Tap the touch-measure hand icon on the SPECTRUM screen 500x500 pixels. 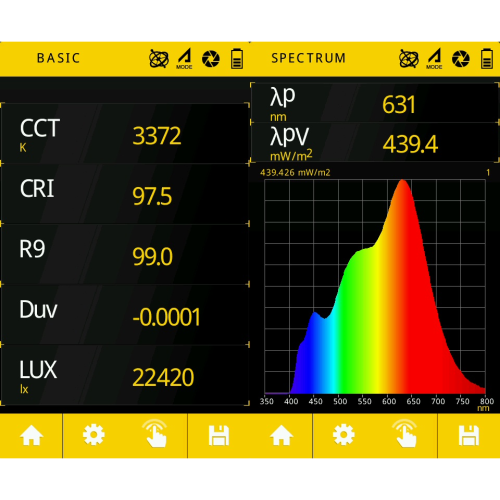(405, 433)
